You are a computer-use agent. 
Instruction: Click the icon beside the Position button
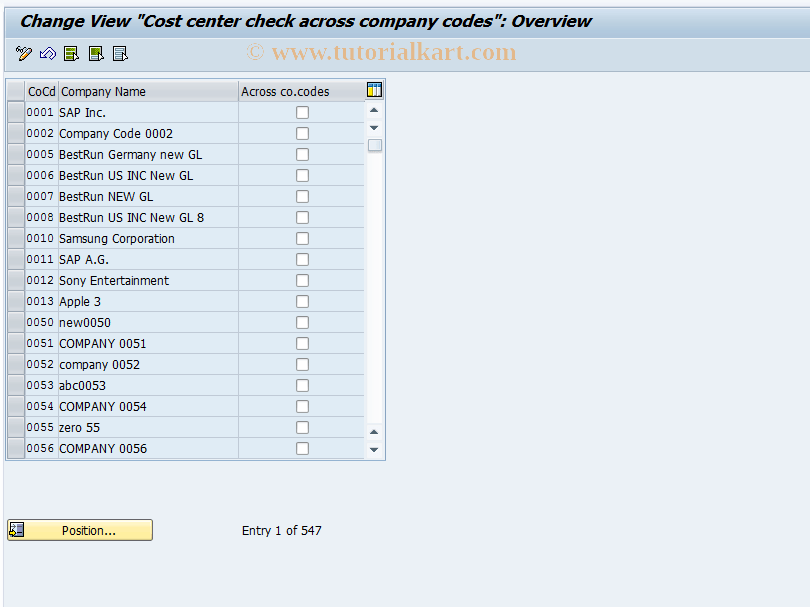[15, 530]
